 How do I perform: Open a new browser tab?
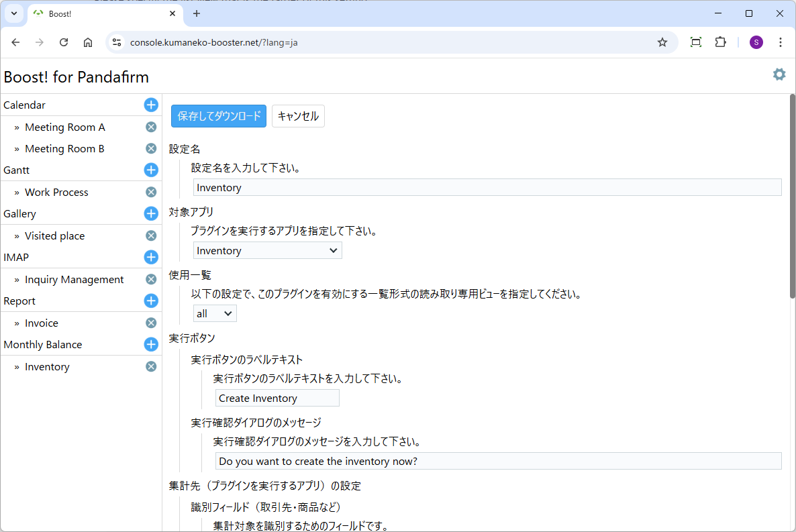tap(197, 13)
